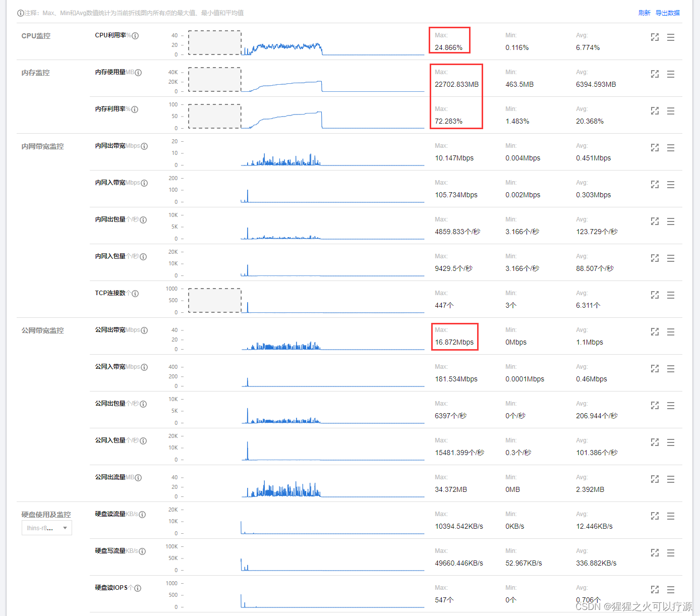700x616 pixels.
Task: Open the 内网入带宽 chart options menu
Action: point(671,185)
